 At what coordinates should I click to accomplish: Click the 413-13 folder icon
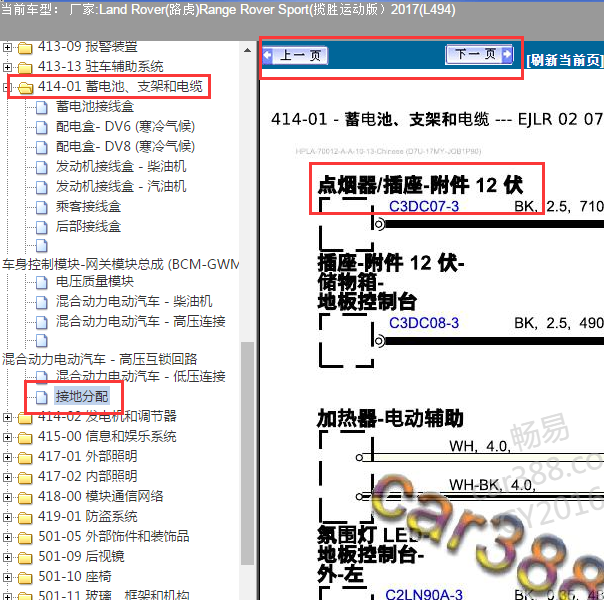(25, 68)
